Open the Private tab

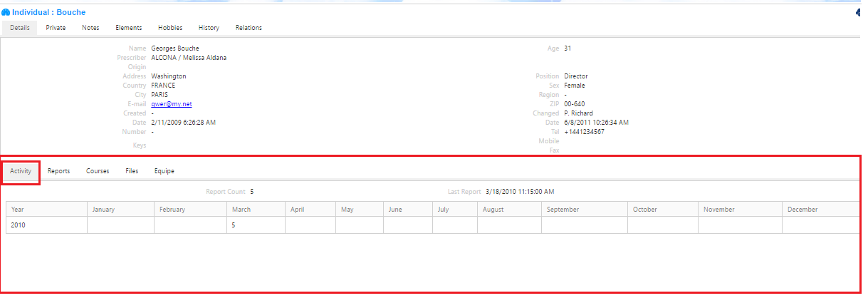click(56, 28)
